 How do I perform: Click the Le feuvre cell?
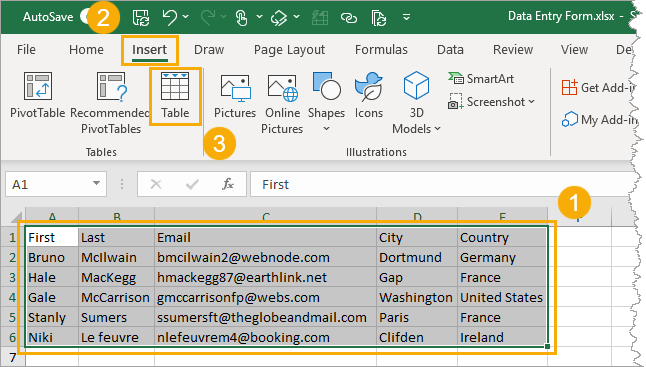[116, 337]
